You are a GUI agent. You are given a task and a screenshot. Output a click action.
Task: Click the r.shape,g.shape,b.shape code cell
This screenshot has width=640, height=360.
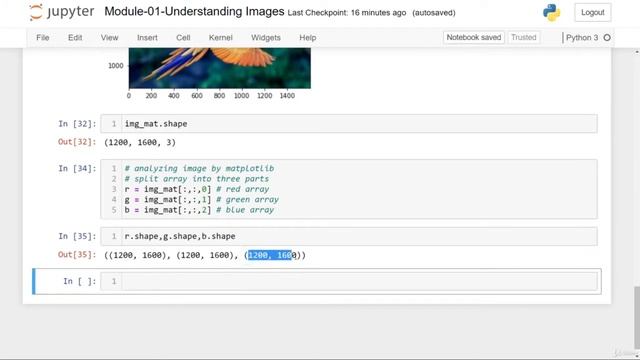[349, 236]
